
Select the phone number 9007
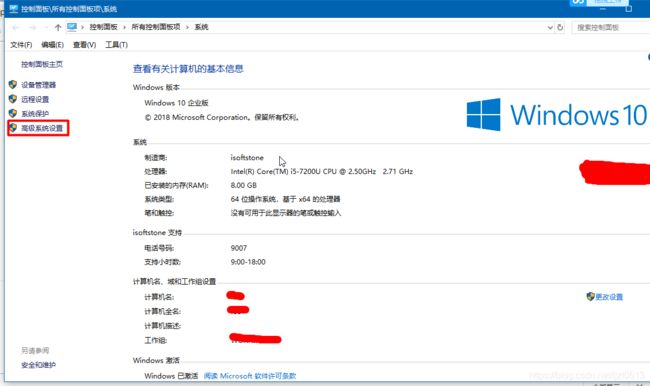point(239,248)
